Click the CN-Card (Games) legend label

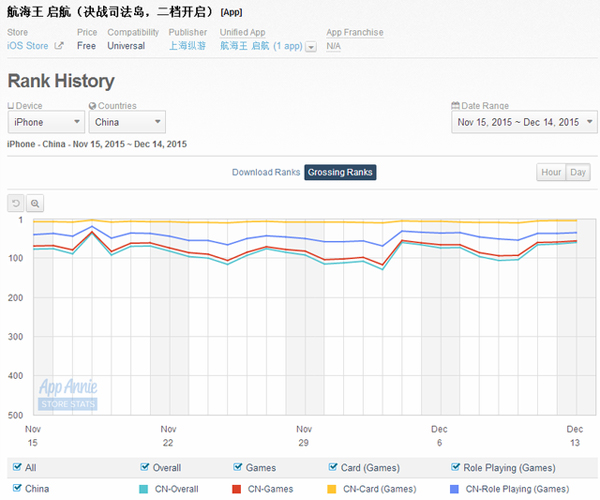(x=380, y=489)
